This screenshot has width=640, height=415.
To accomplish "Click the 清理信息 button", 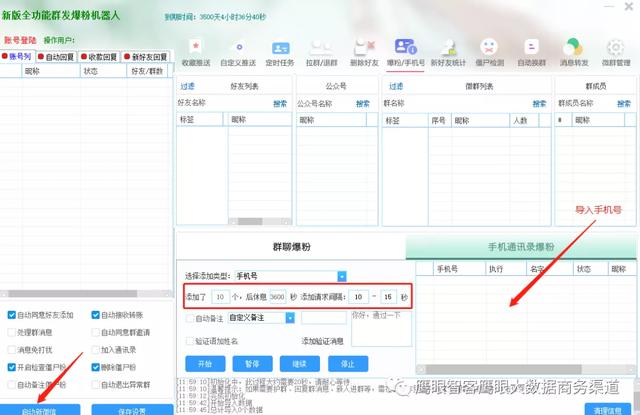I will 608,409.
